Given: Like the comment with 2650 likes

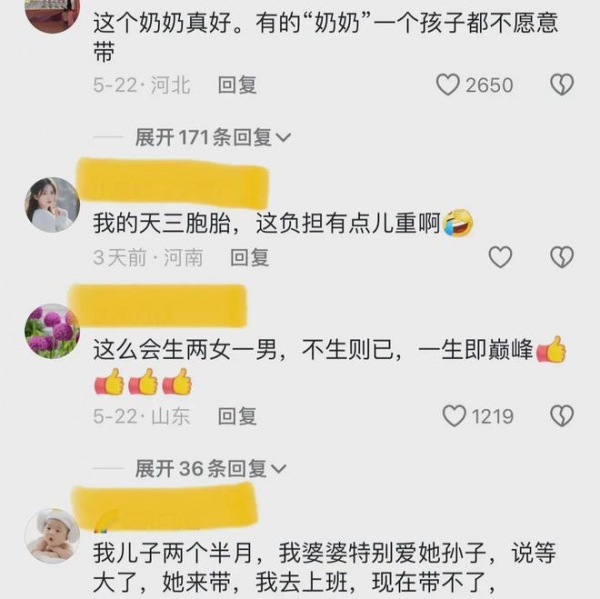Looking at the screenshot, I should [x=448, y=84].
